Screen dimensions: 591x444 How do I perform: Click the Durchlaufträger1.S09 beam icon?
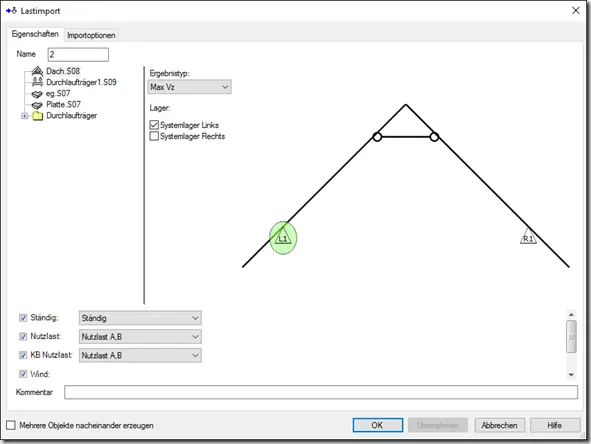(37, 82)
